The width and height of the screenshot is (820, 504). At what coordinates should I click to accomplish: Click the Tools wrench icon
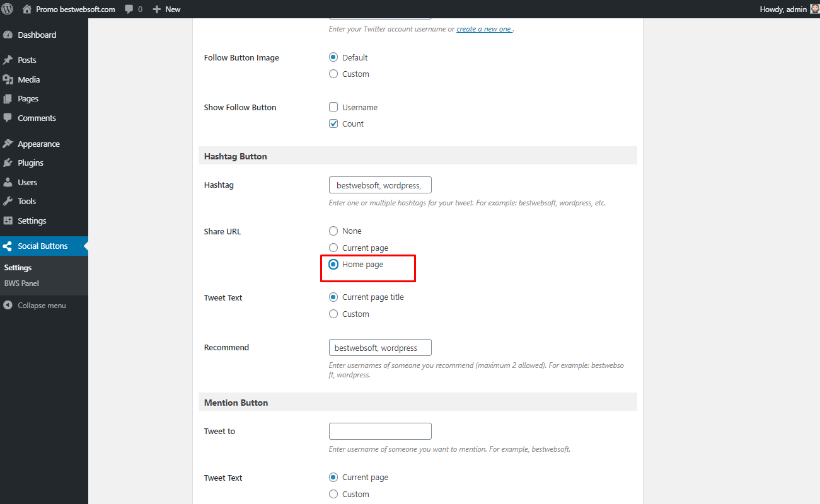(x=8, y=201)
